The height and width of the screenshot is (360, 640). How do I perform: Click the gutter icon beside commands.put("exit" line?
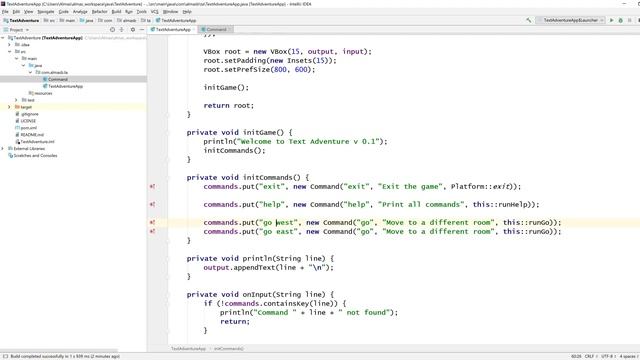point(152,187)
